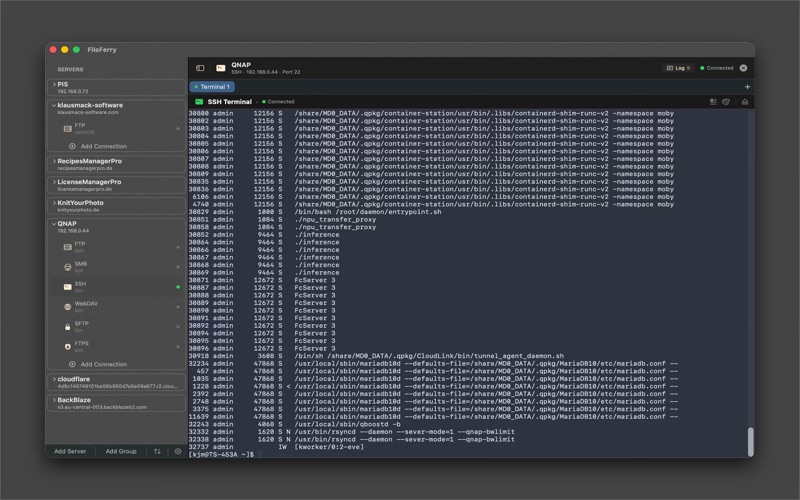
Task: Click the PID 30918 tunnel_agent_daemon.sh line
Action: coord(377,356)
